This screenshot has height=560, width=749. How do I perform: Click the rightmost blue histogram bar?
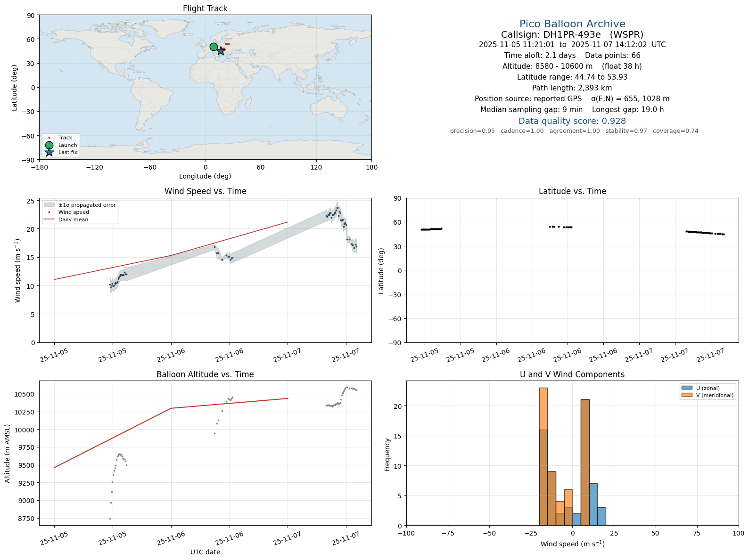coord(601,516)
